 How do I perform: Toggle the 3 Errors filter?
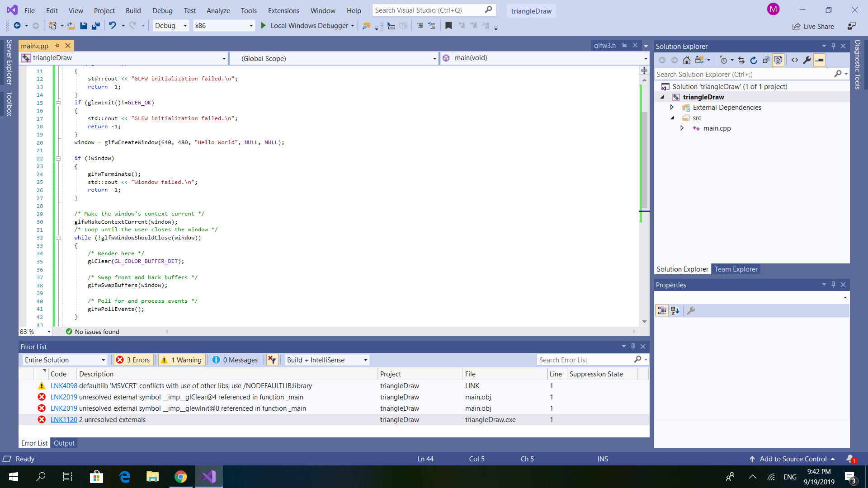click(x=134, y=360)
